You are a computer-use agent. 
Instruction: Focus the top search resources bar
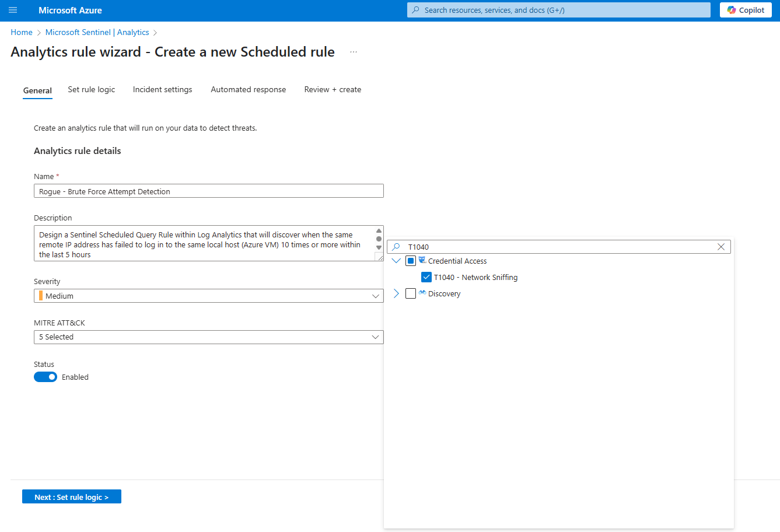tap(559, 10)
